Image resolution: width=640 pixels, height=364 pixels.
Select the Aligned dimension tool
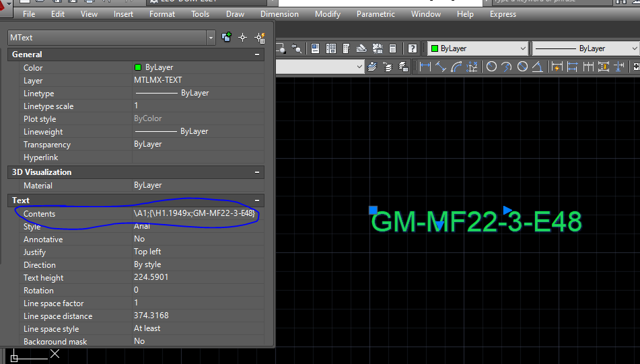pyautogui.click(x=441, y=67)
